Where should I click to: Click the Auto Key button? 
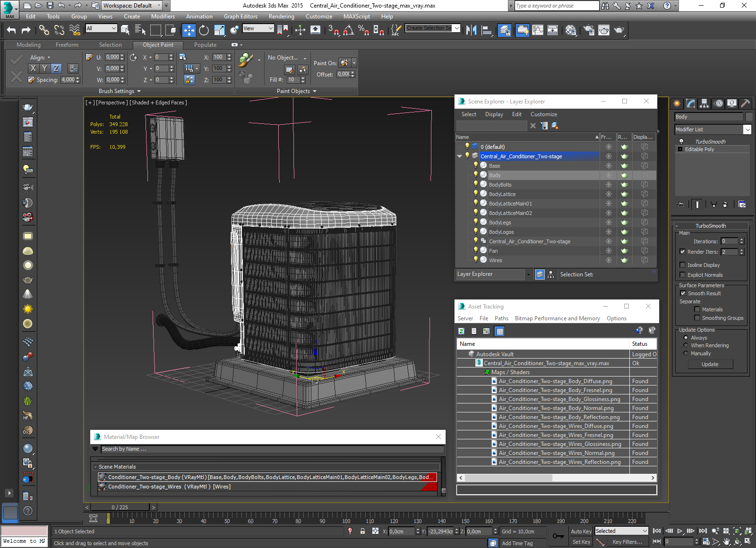581,531
